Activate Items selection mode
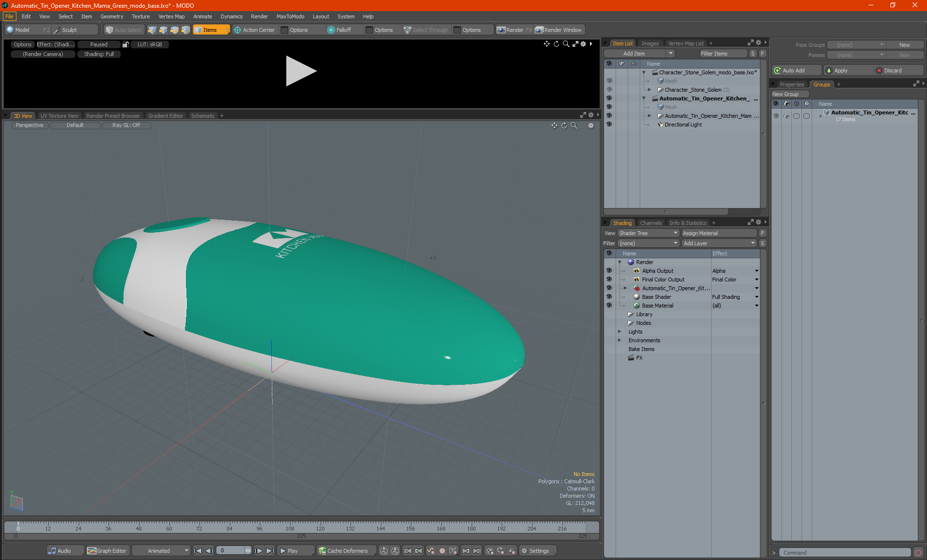927x560 pixels. [x=211, y=30]
